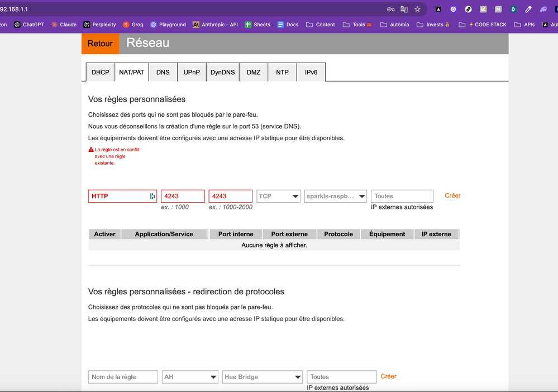Open the DHCP tab

point(100,72)
